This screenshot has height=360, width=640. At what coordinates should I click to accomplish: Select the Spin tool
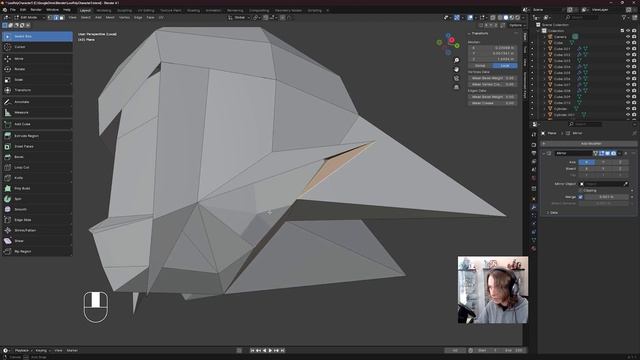37,199
